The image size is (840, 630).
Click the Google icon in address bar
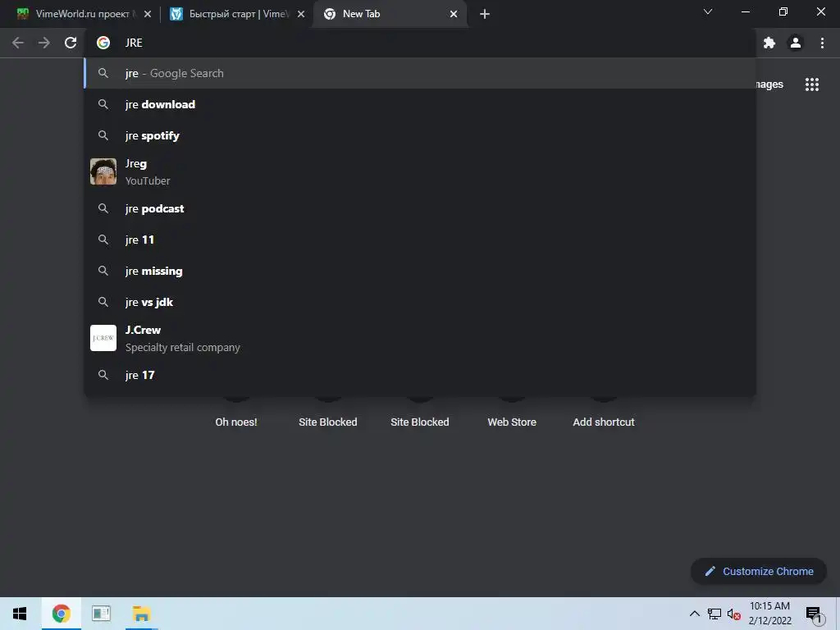103,43
